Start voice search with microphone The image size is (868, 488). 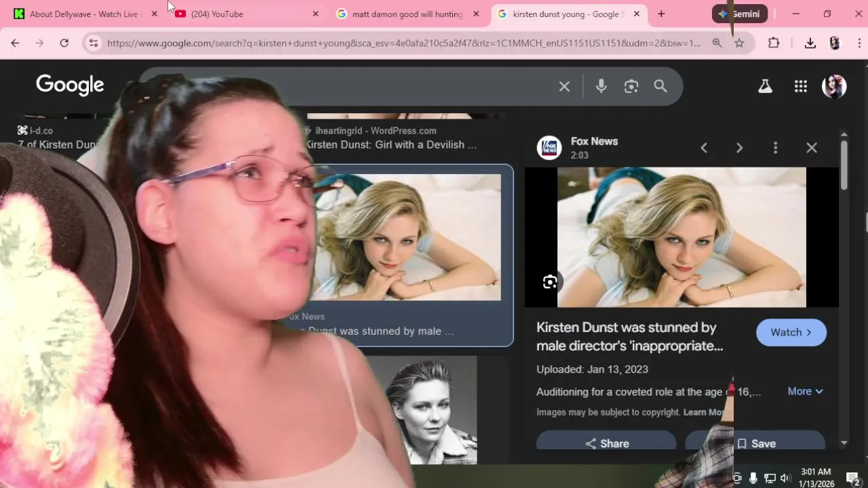tap(601, 86)
